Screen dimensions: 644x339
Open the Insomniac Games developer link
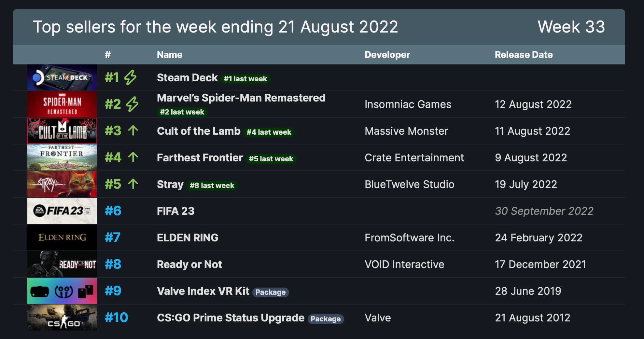[x=408, y=104]
